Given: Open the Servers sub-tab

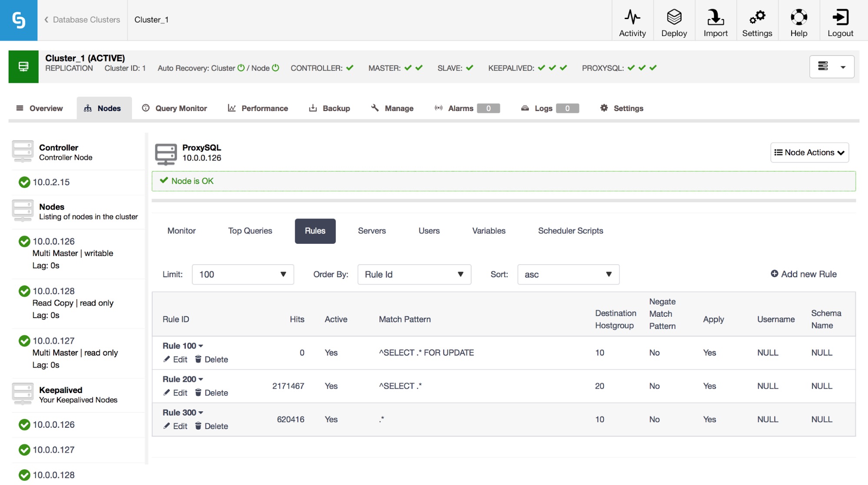Looking at the screenshot, I should [372, 231].
